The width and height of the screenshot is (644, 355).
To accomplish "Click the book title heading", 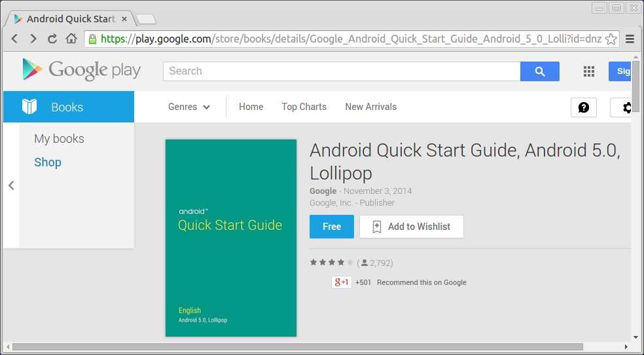I will [465, 162].
